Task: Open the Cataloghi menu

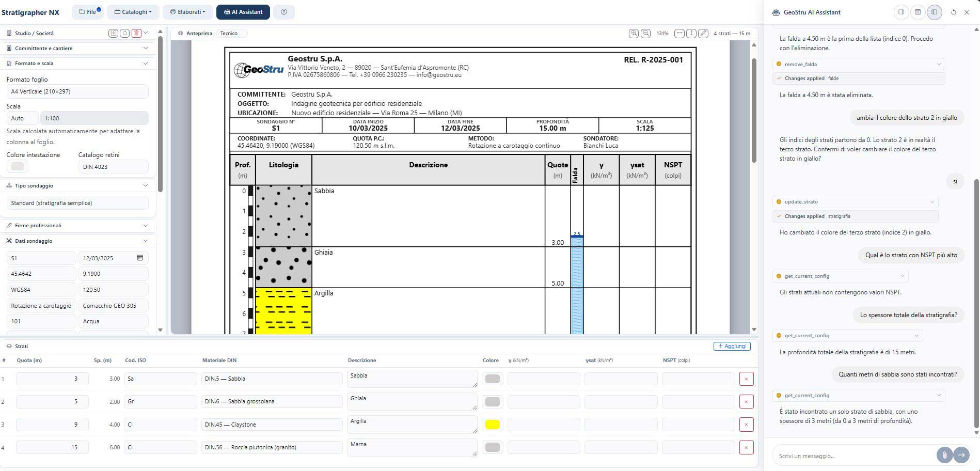Action: [133, 12]
